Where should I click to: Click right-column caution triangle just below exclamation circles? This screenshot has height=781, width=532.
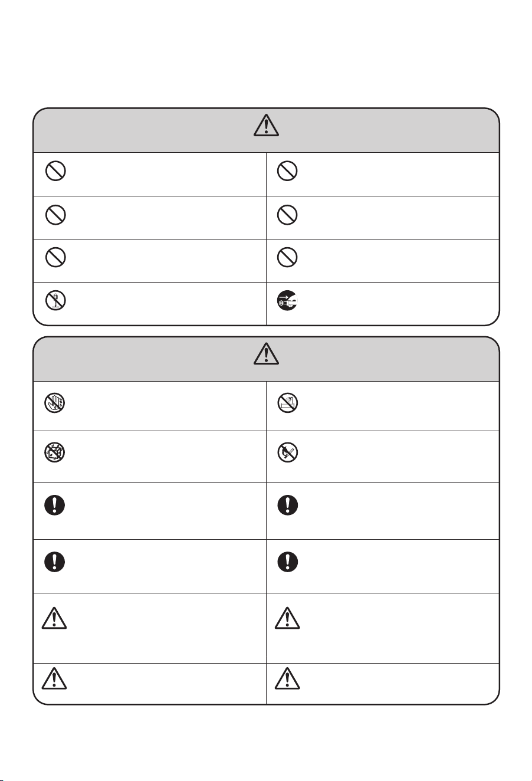point(287,618)
